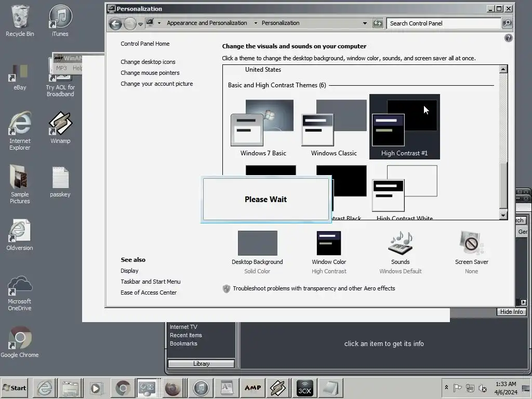The height and width of the screenshot is (399, 532).
Task: Click Change mouse pointers link
Action: pyautogui.click(x=150, y=73)
